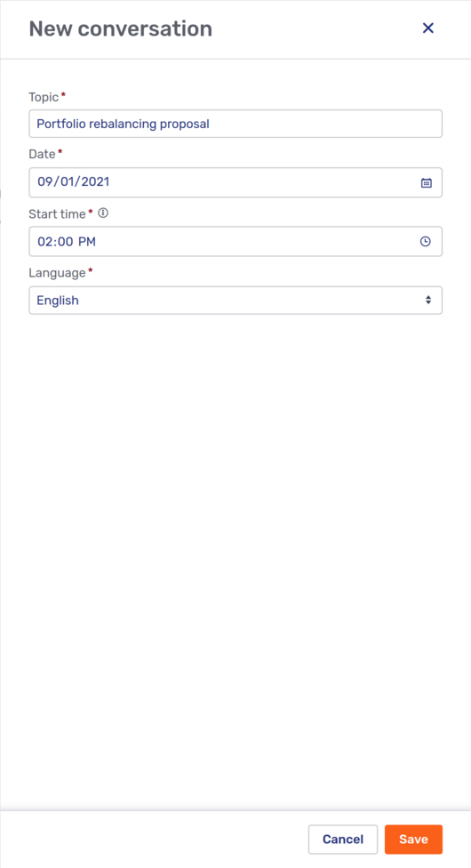Click into the Topic text field

coord(235,124)
